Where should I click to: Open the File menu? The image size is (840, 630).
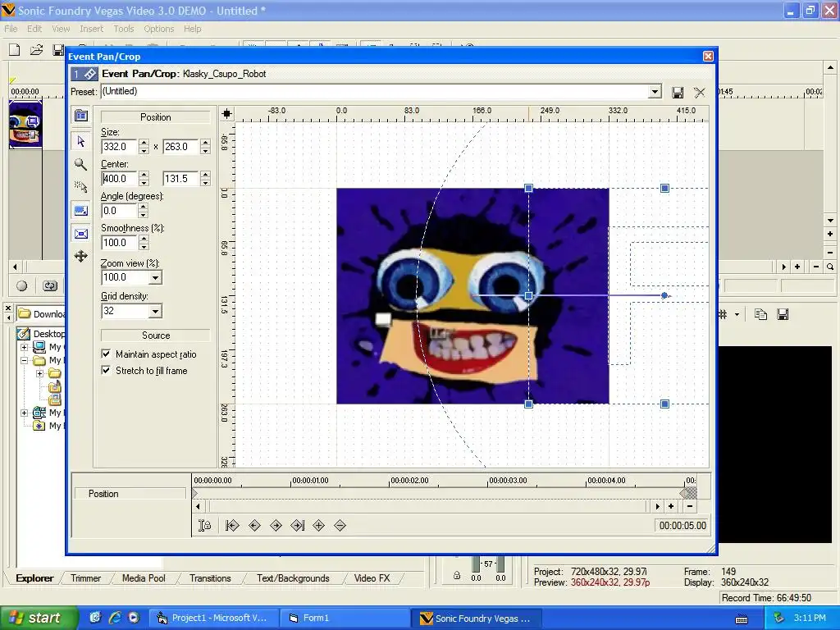tap(11, 29)
